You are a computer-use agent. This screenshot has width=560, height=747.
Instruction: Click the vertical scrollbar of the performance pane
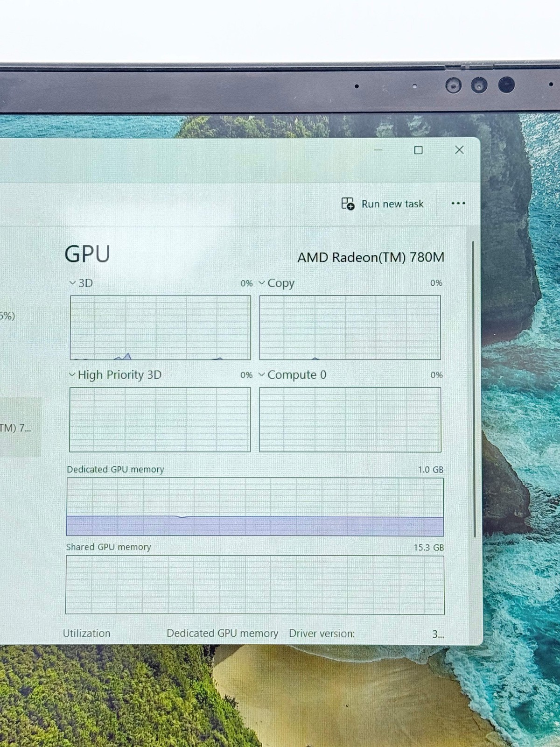click(474, 389)
